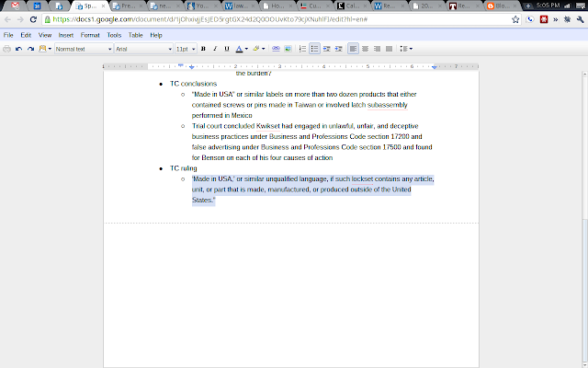Switch to the 'Pre...' tab
Viewport: 588px width, 368px height.
tap(128, 6)
